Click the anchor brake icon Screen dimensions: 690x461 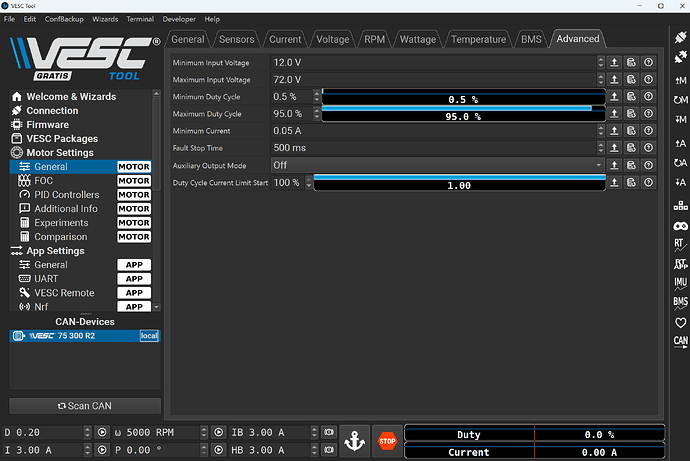pyautogui.click(x=353, y=440)
